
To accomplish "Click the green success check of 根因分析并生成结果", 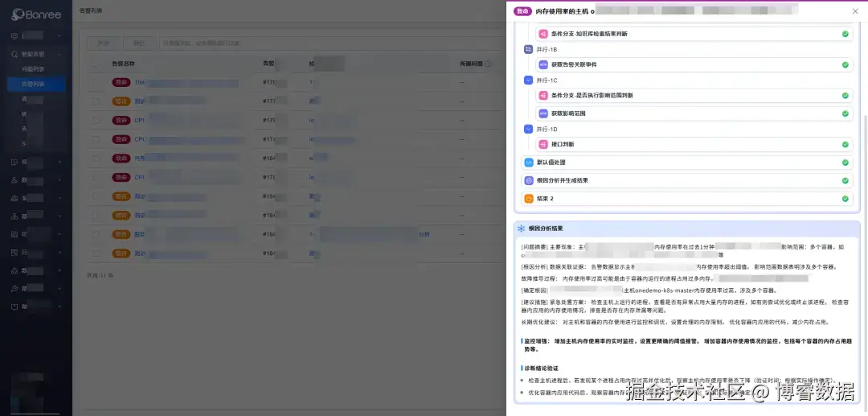I will point(845,180).
